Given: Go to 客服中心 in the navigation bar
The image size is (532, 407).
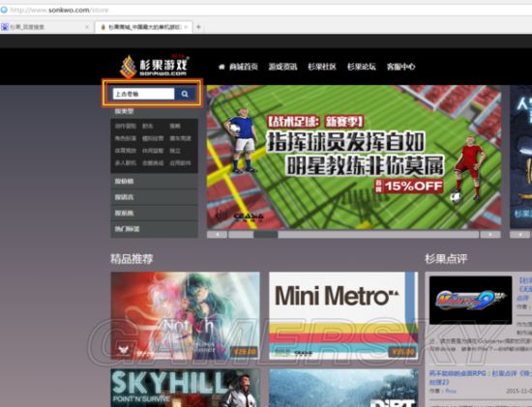Looking at the screenshot, I should tap(400, 67).
